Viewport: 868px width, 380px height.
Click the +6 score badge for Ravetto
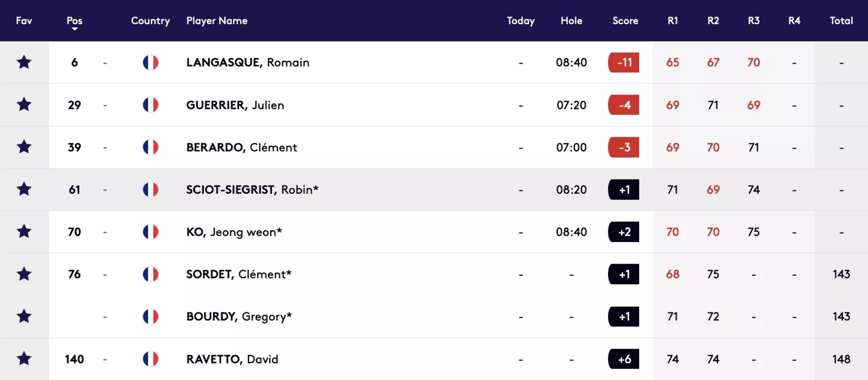click(x=624, y=359)
